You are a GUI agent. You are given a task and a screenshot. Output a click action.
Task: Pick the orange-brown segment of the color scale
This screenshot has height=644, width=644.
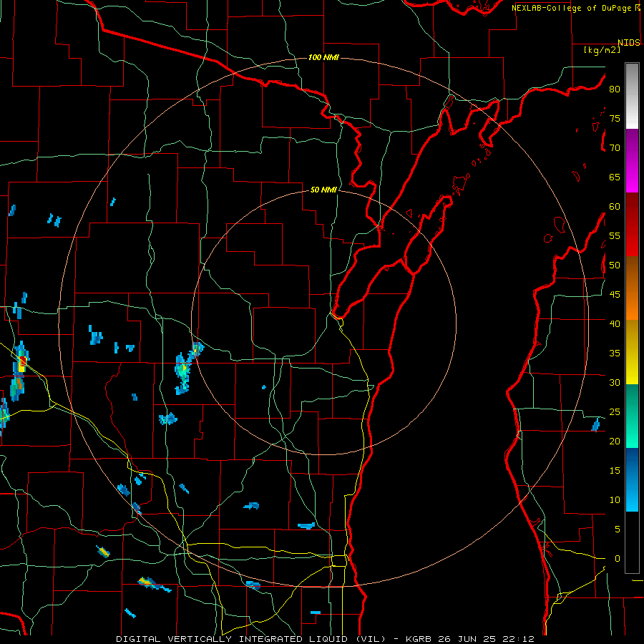(x=632, y=288)
